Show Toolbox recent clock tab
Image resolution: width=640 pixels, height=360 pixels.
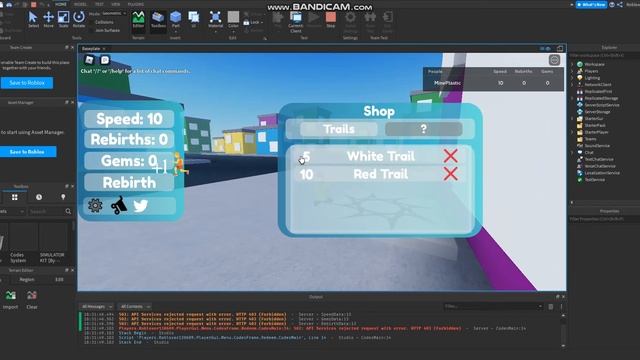[x=39, y=197]
